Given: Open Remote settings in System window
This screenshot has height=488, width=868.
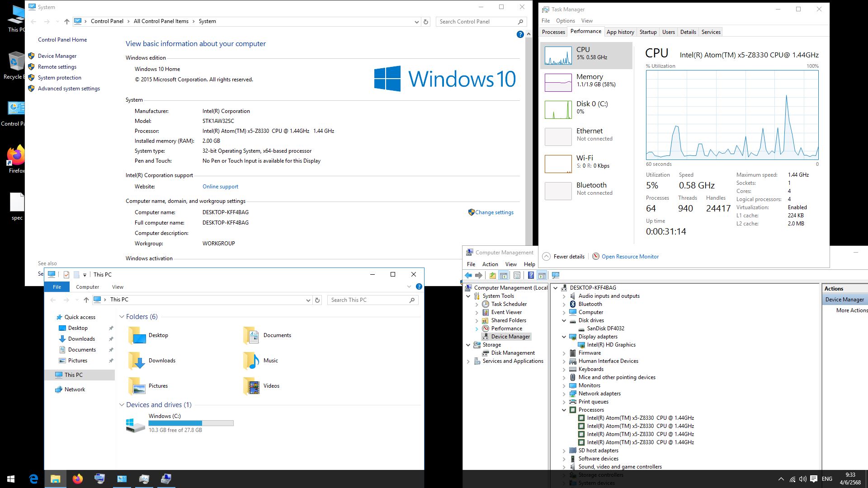Looking at the screenshot, I should [57, 67].
